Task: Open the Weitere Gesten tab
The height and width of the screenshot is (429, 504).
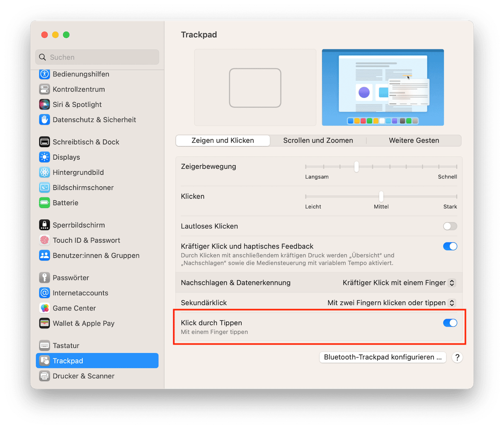Action: click(414, 141)
